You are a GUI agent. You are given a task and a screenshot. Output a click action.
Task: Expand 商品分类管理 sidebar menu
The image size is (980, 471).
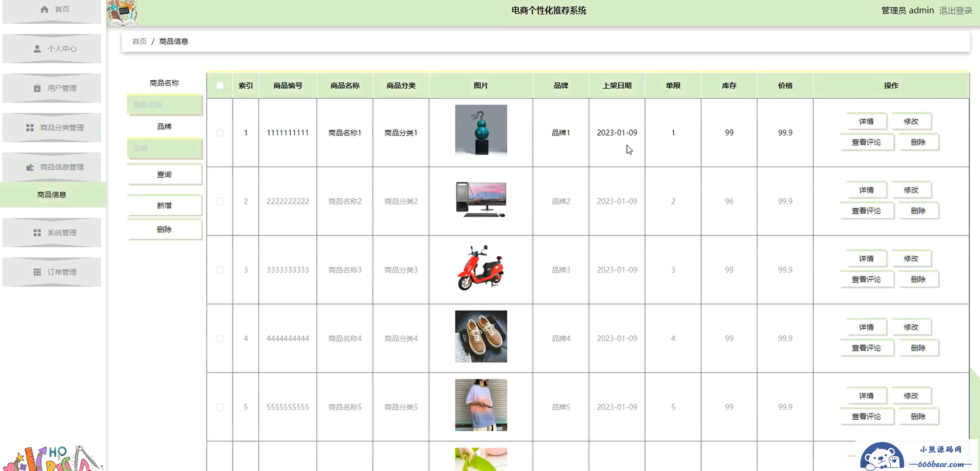pyautogui.click(x=52, y=128)
